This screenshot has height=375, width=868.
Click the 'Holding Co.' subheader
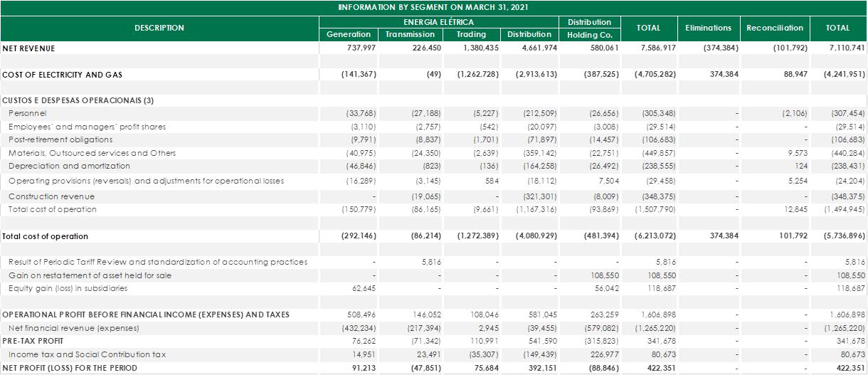tap(590, 35)
